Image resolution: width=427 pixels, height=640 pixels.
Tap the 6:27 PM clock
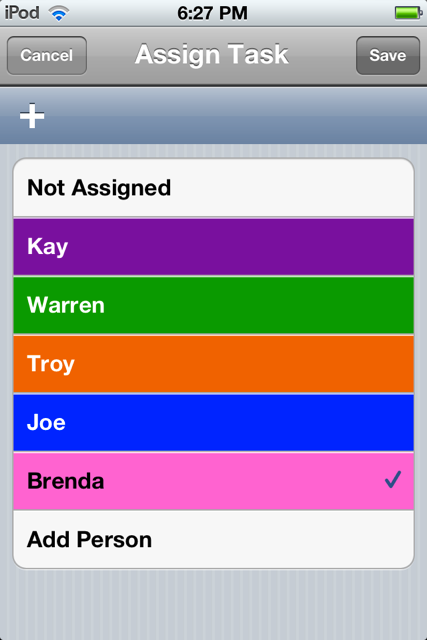[212, 13]
